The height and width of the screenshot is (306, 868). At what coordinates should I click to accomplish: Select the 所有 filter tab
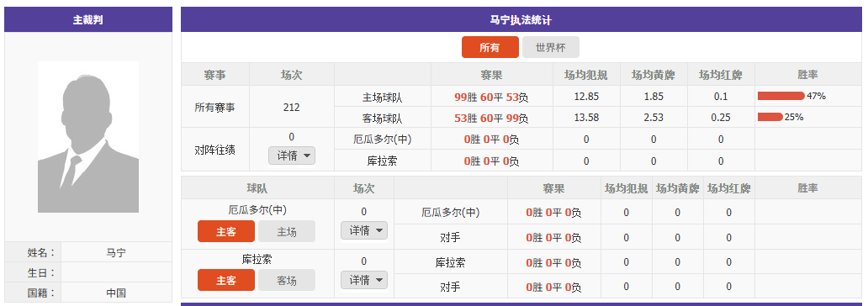tap(490, 47)
